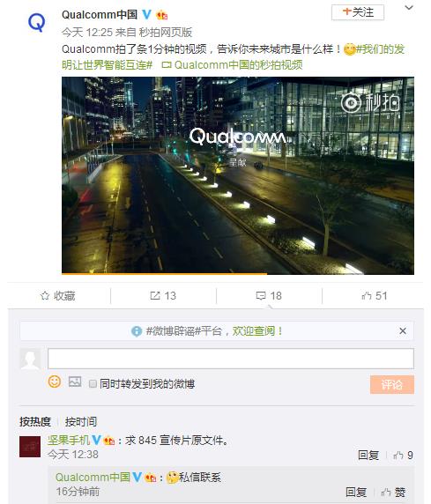Submit with the orange 评论 button
Viewport: 431px width, 504px height.
392,384
